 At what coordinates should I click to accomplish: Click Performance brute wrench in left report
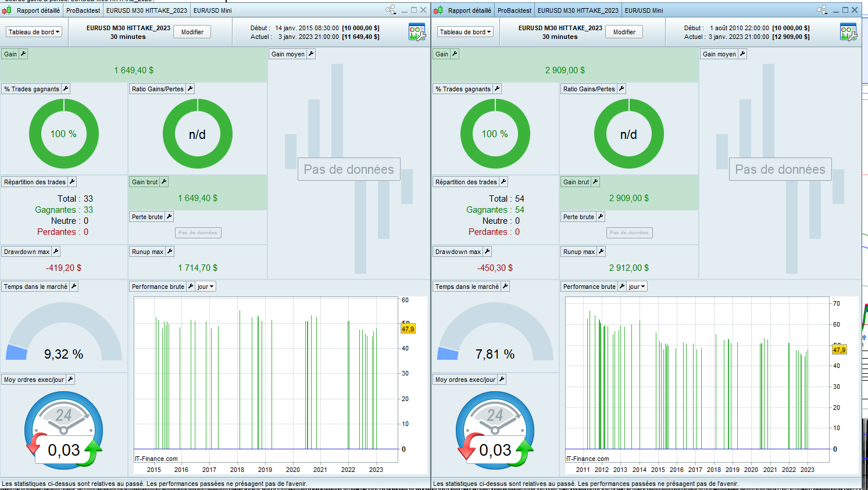(x=191, y=287)
